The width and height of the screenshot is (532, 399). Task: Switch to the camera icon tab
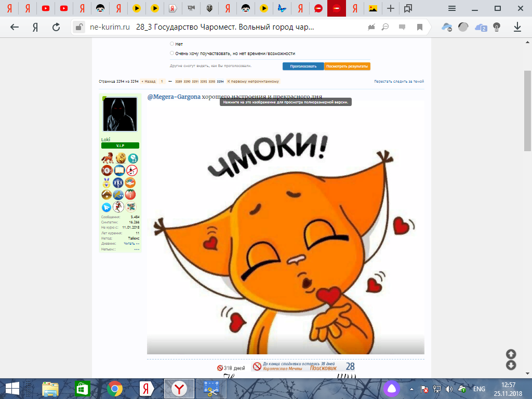(x=191, y=8)
